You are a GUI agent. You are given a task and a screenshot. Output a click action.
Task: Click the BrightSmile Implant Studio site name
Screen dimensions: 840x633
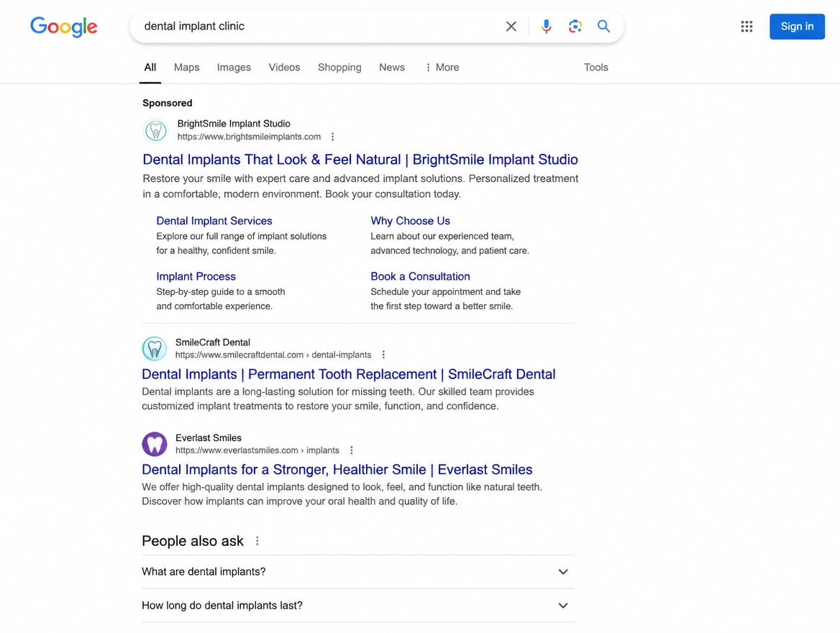[x=234, y=124]
